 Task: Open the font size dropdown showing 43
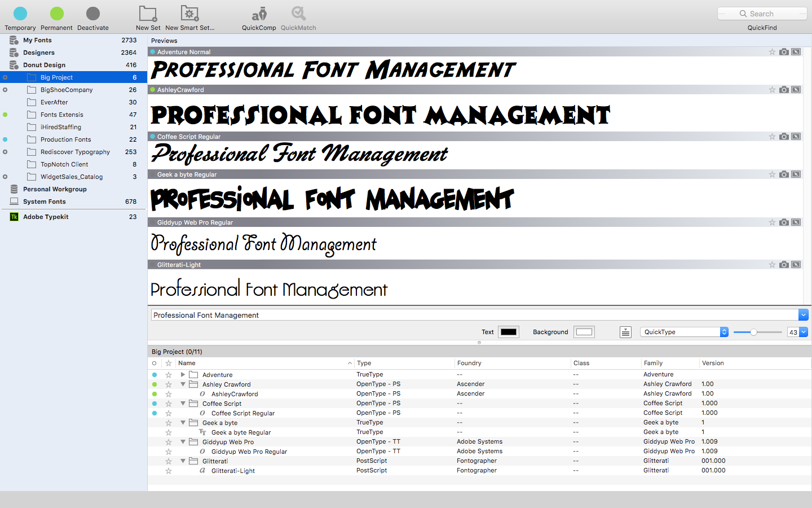pyautogui.click(x=798, y=332)
